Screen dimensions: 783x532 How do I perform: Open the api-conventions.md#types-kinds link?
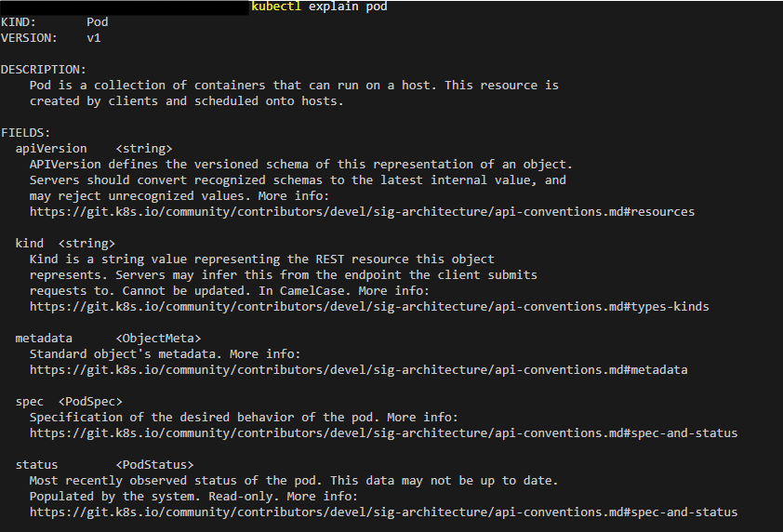click(x=369, y=307)
